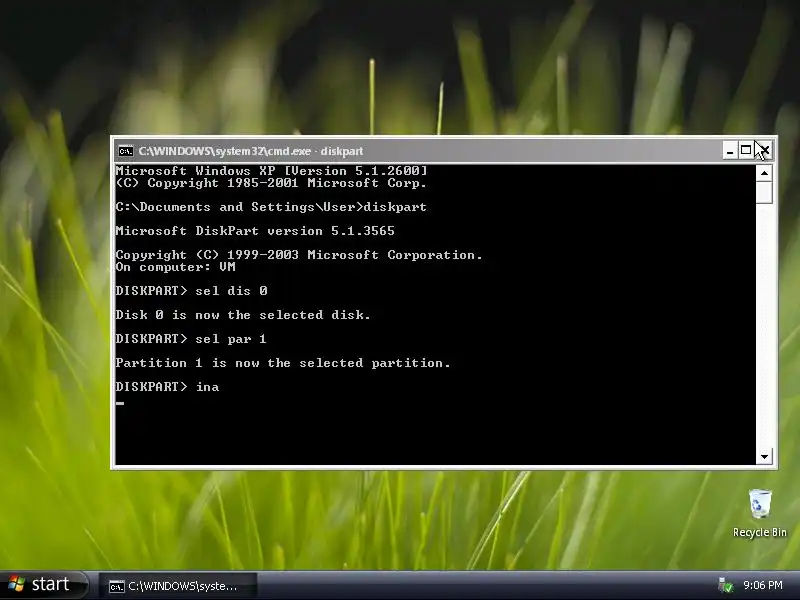
Task: Click 'Partition 1 is now the selected partition.' text
Action: pyautogui.click(x=283, y=363)
